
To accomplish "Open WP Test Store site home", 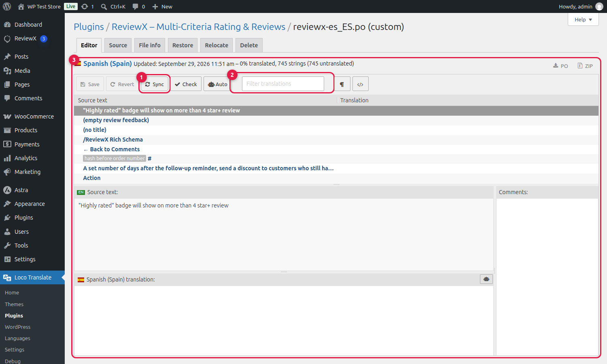I will [x=39, y=6].
